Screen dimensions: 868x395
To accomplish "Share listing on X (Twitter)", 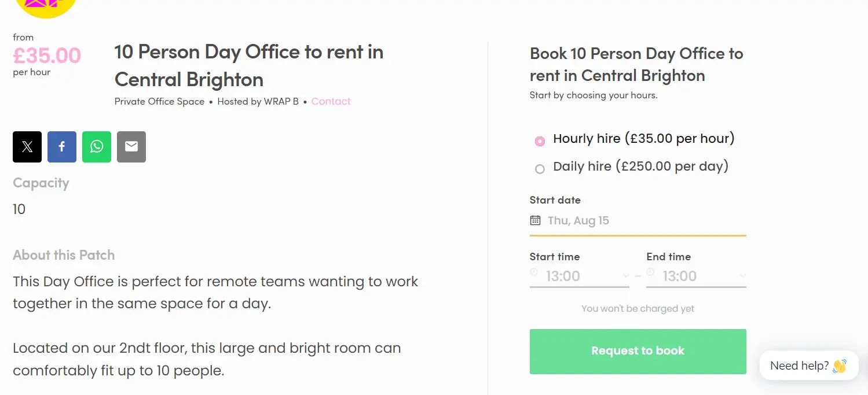I will click(27, 147).
